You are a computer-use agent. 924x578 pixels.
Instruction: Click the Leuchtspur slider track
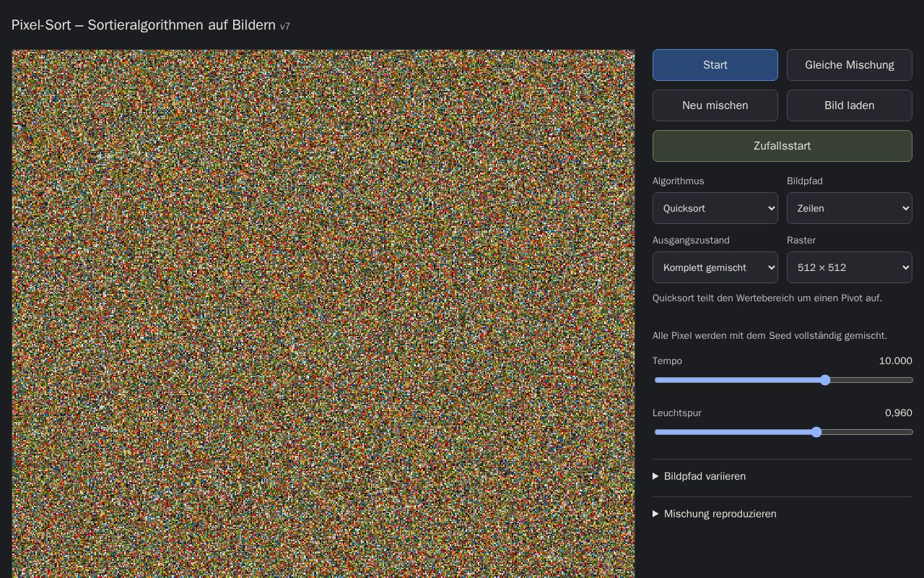point(783,432)
